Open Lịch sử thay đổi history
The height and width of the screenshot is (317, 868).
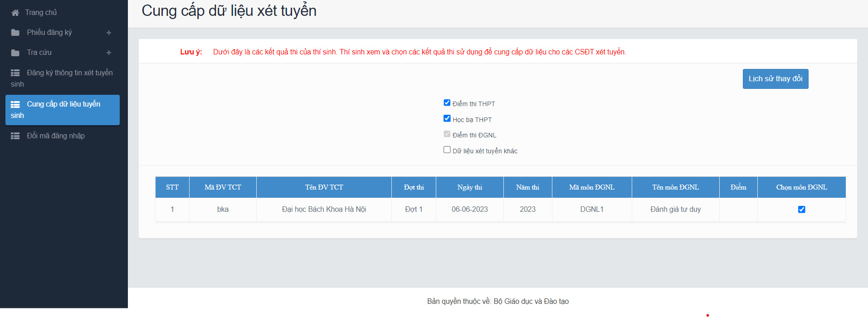775,79
